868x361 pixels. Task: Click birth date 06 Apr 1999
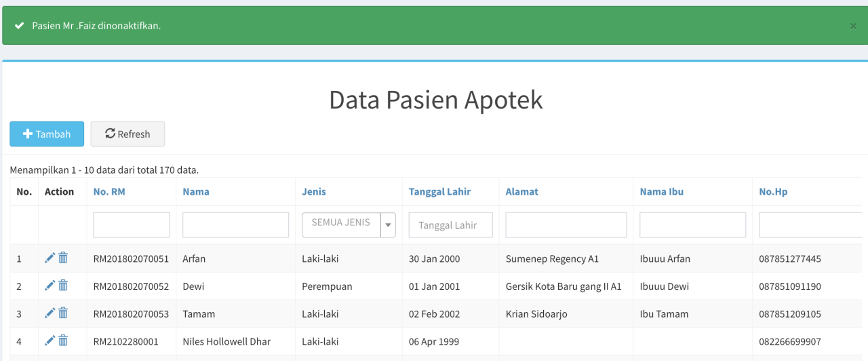pyautogui.click(x=434, y=342)
